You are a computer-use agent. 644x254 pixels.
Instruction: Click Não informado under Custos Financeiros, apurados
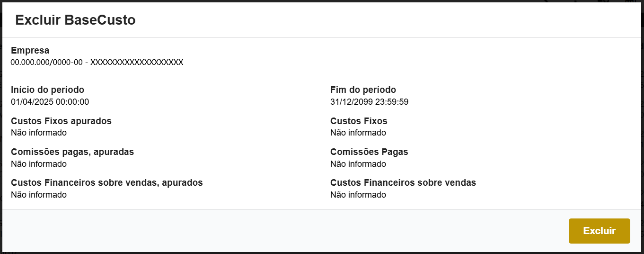(39, 195)
